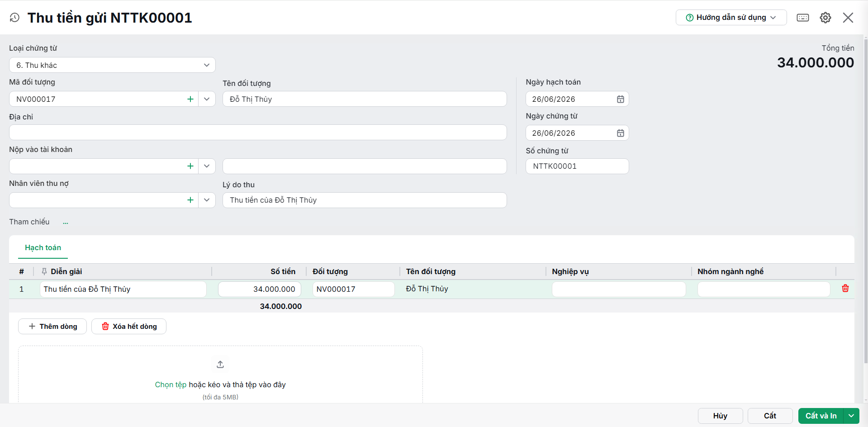The width and height of the screenshot is (868, 427).
Task: Add new account in Nộp vào tài khoản
Action: pyautogui.click(x=190, y=166)
